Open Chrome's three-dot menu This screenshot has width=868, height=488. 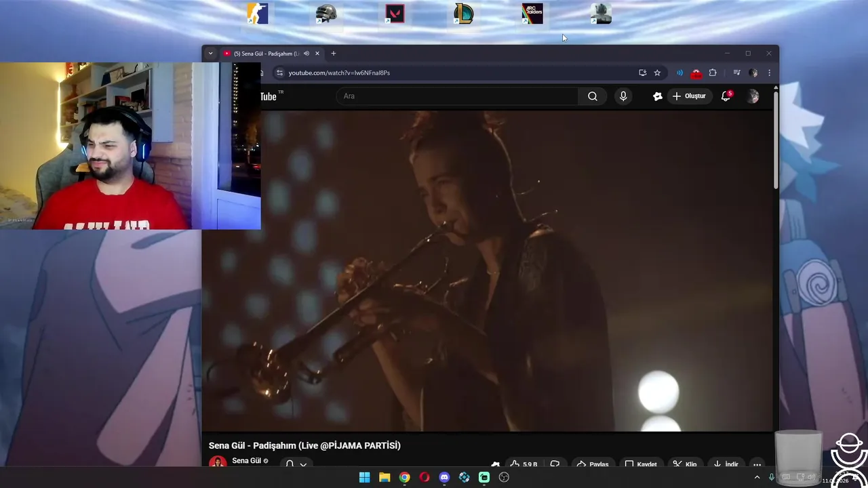(x=769, y=73)
